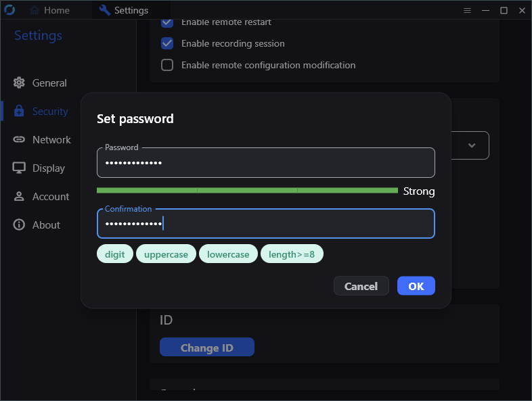Screen dimensions: 532x401
Task: Uncheck Enable recording session checkbox
Action: tap(167, 44)
